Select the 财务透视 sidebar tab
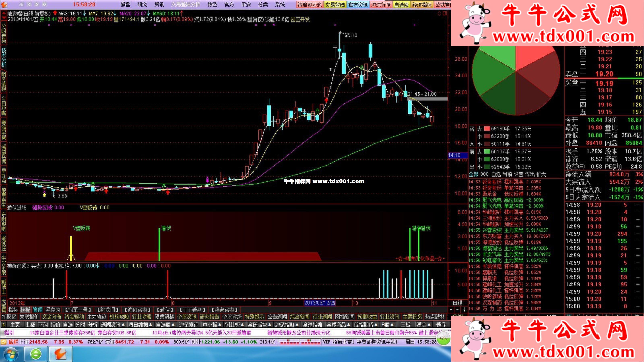The height and width of the screenshot is (362, 644). coord(4,82)
